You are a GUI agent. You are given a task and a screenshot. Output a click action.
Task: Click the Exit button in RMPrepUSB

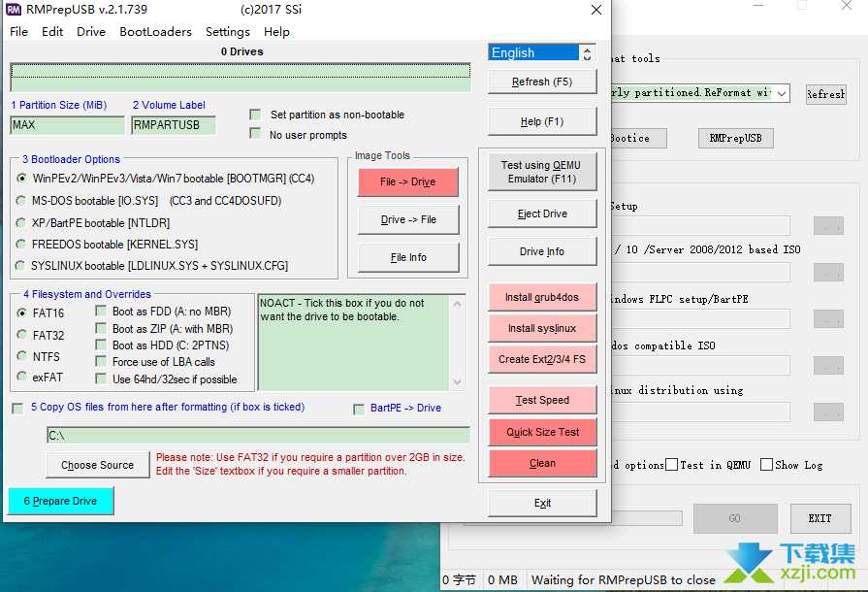click(x=542, y=503)
